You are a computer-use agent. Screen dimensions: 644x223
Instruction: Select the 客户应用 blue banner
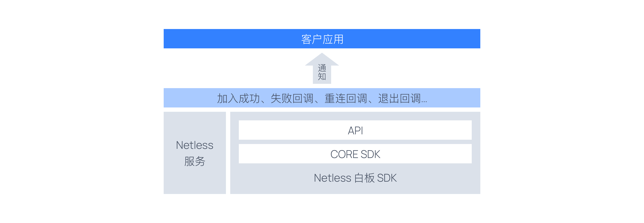(322, 39)
